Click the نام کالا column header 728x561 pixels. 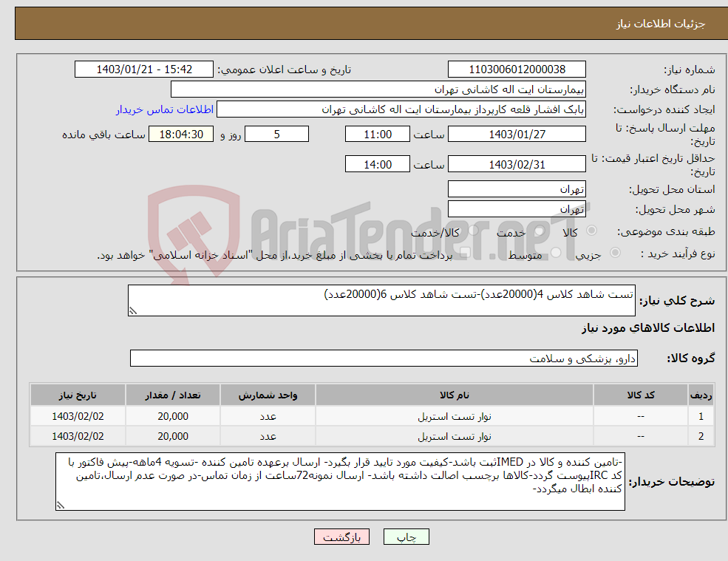455,395
